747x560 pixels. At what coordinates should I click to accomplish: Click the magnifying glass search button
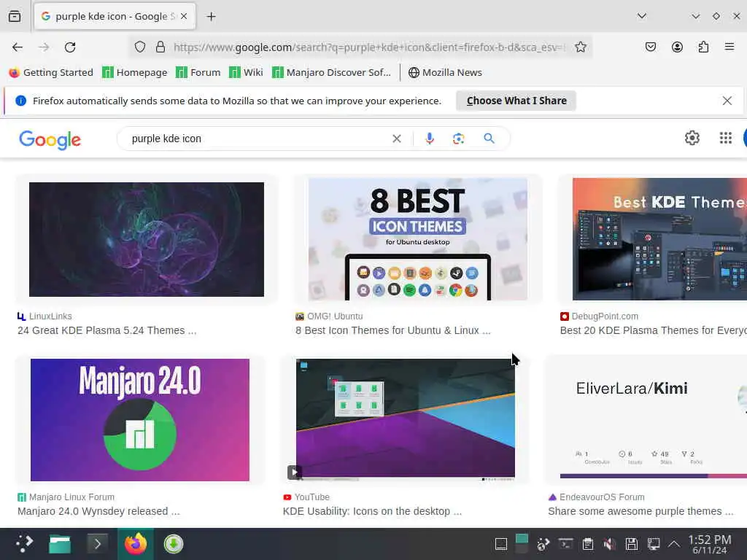point(489,139)
